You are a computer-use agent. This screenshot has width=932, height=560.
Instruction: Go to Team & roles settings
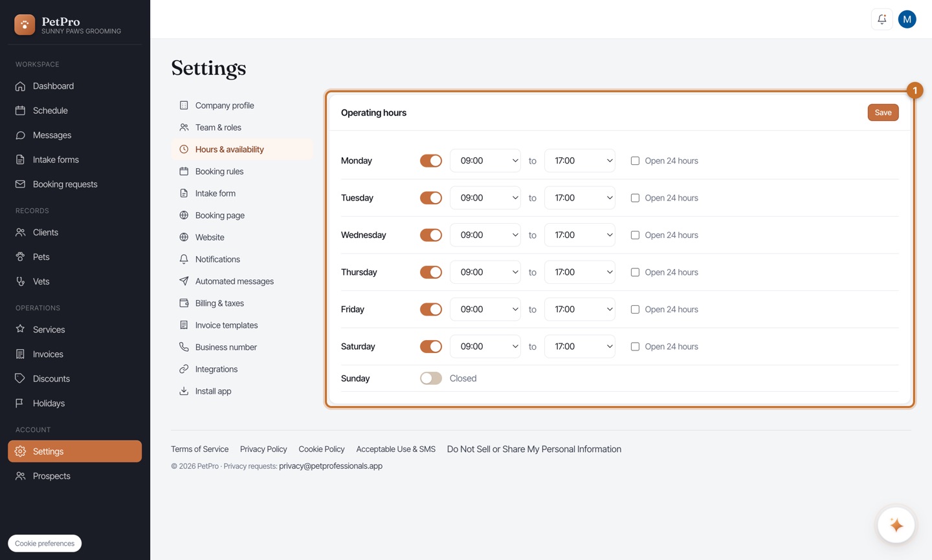point(242,127)
